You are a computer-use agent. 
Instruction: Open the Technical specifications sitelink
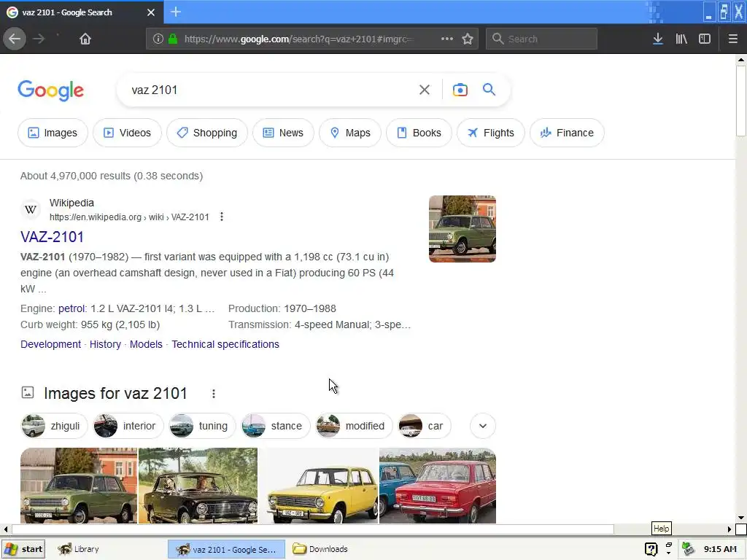225,344
